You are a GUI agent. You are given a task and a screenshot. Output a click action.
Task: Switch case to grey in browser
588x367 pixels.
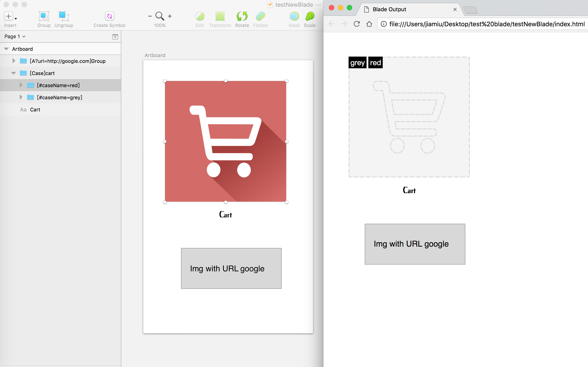[x=357, y=63]
